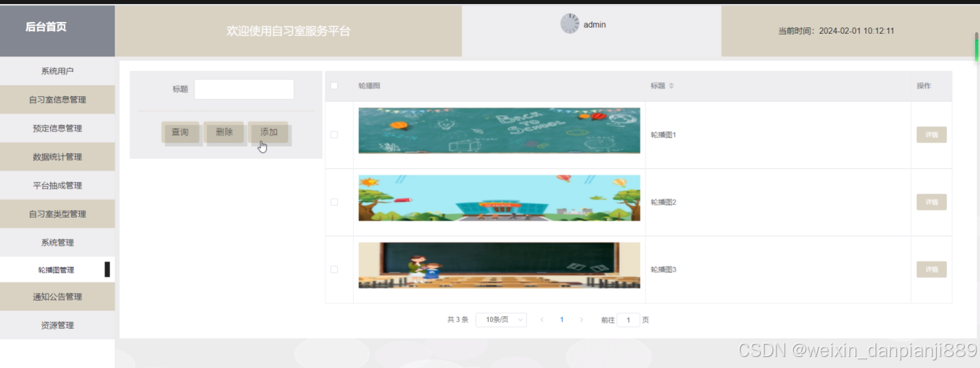980x368 pixels.
Task: Open 自习室类型管理 menu item
Action: (57, 214)
